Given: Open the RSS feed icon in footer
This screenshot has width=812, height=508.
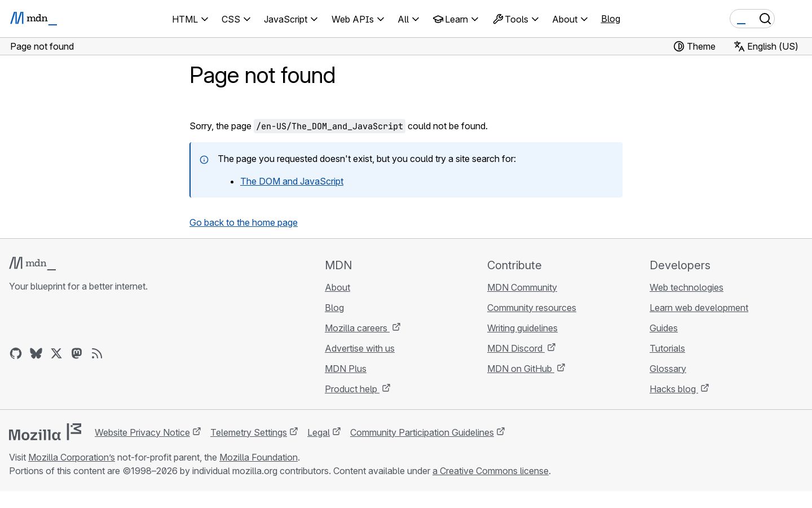Looking at the screenshot, I should pyautogui.click(x=97, y=353).
